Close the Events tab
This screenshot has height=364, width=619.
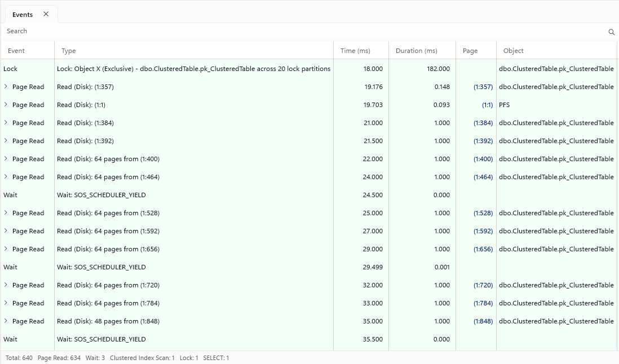point(46,14)
